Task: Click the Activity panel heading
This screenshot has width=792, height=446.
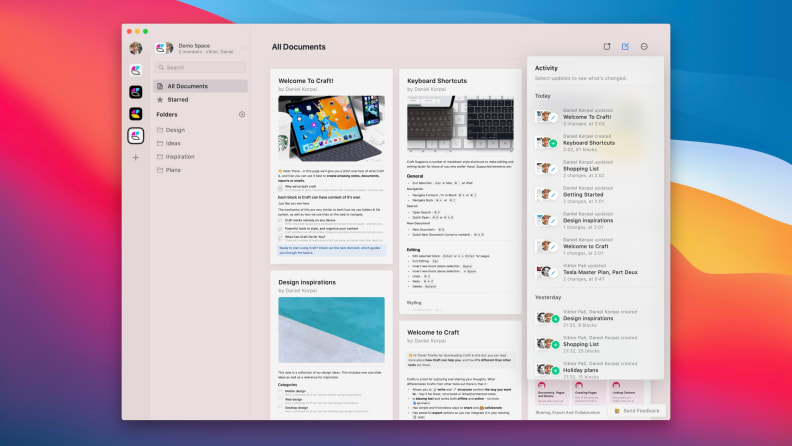Action: (546, 68)
